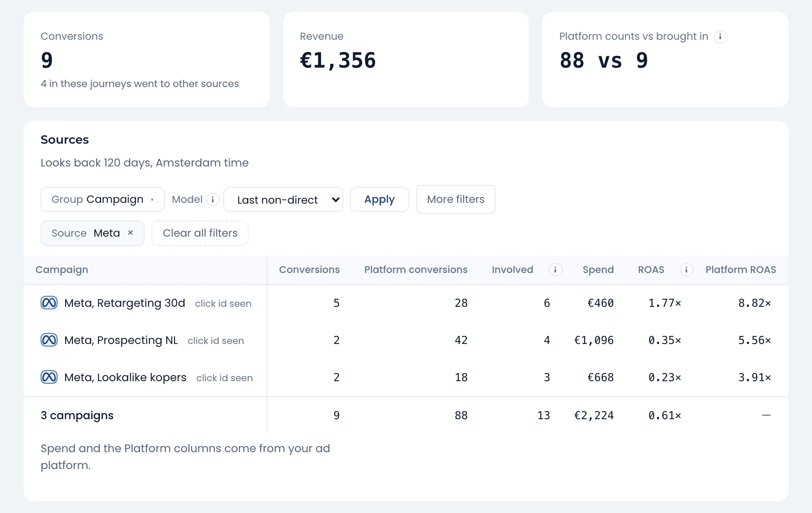Click the total ROAS 0.61×
Screen dimensions: 812x513
(665, 415)
